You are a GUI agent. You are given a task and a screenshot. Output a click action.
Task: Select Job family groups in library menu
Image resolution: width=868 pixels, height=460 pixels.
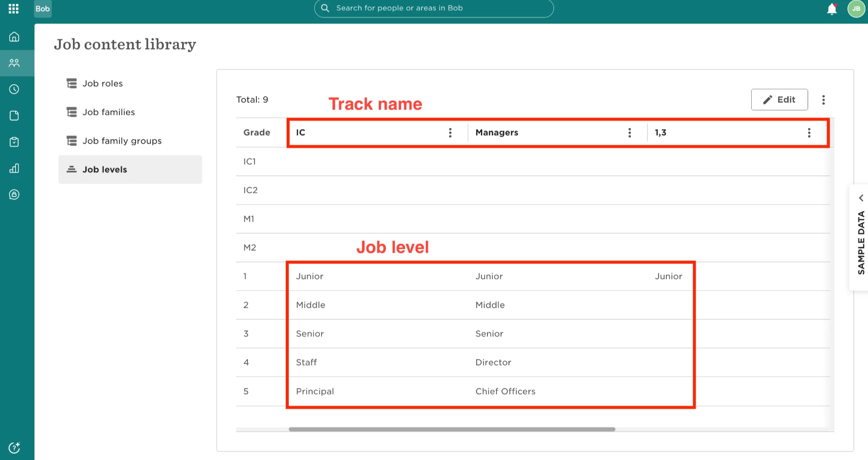click(x=130, y=141)
